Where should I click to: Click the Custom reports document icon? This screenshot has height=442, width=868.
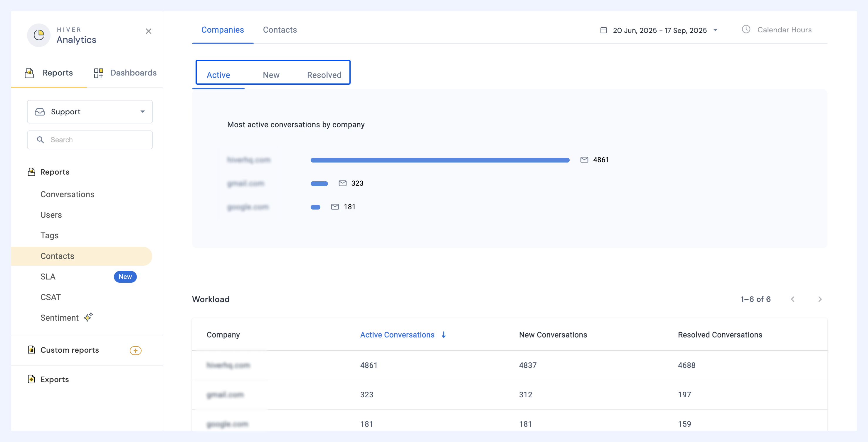31,350
